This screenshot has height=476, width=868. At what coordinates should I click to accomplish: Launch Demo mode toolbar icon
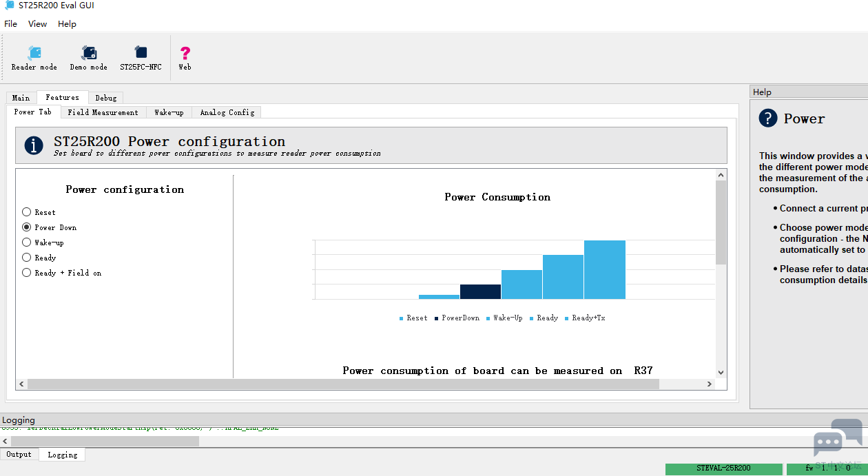tap(89, 58)
